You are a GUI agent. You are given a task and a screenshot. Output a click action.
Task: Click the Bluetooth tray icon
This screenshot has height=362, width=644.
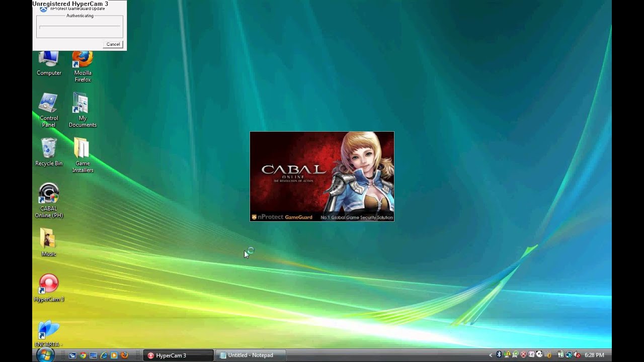tap(499, 355)
